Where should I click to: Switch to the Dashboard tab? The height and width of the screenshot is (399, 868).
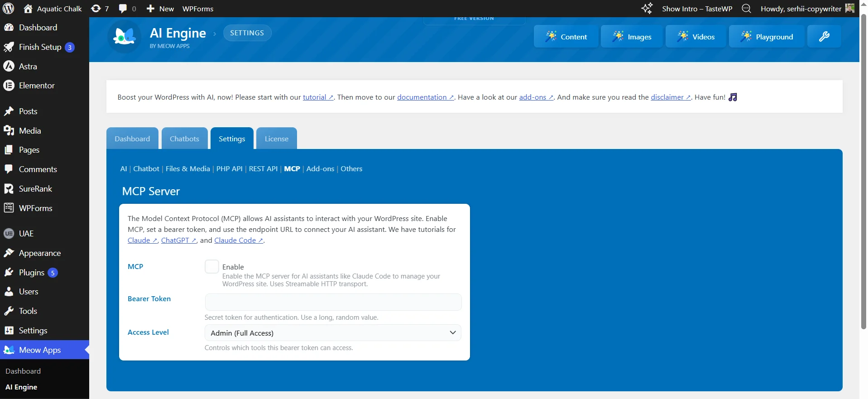click(132, 139)
